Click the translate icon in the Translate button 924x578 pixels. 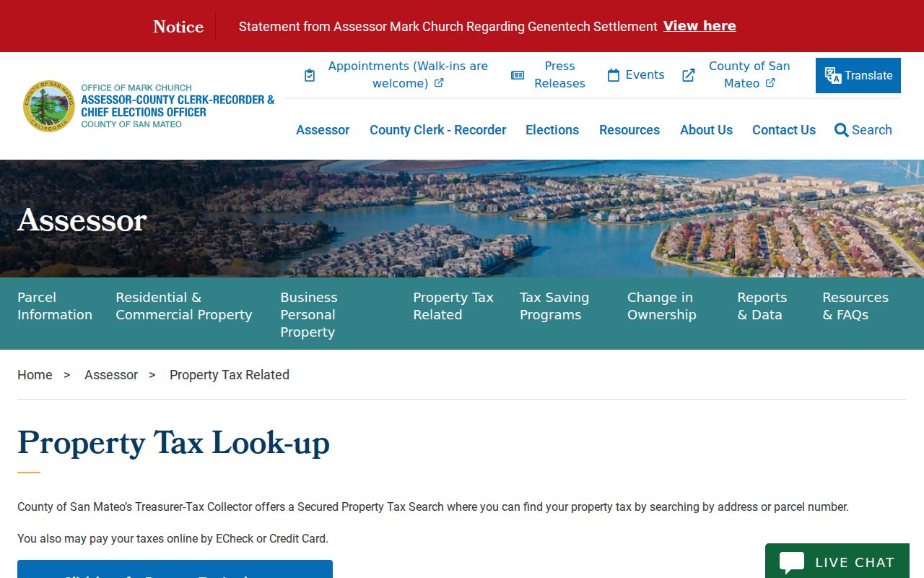pos(833,76)
